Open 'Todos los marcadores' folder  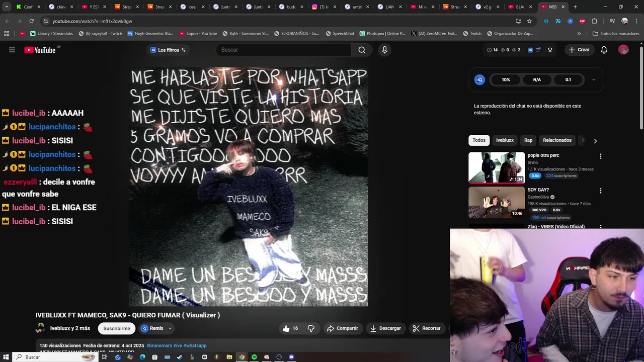[616, 34]
